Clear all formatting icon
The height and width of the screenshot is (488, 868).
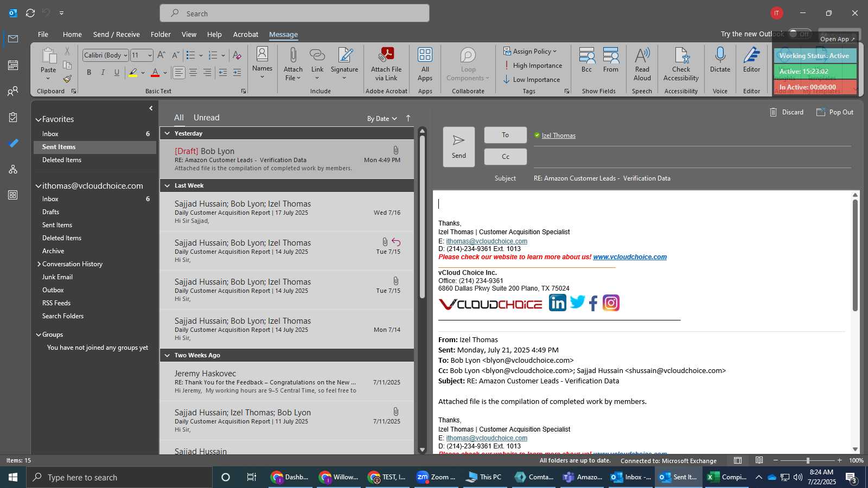[x=237, y=55]
